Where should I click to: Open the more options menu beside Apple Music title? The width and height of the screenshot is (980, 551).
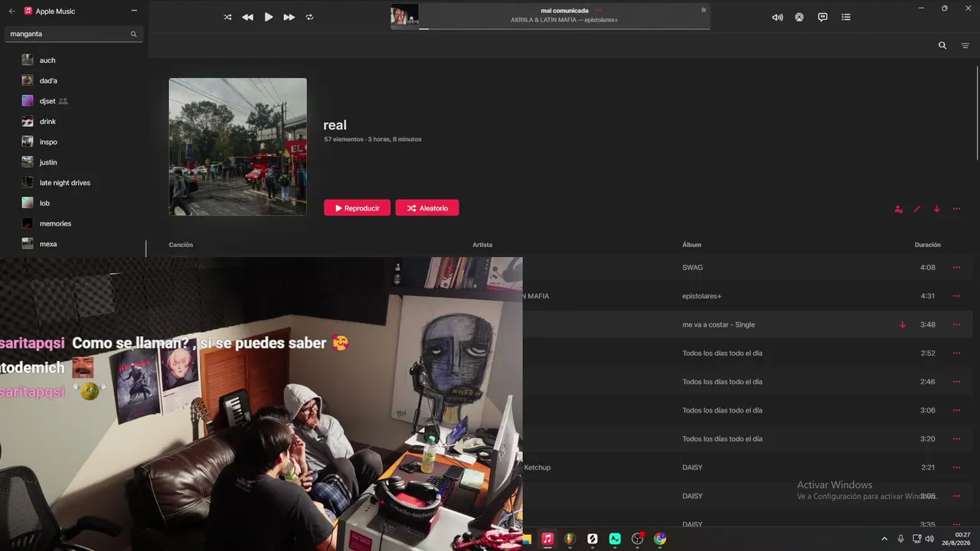[134, 11]
